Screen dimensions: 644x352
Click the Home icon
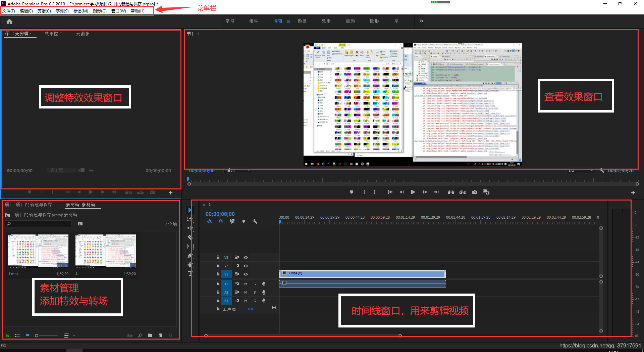click(x=9, y=21)
